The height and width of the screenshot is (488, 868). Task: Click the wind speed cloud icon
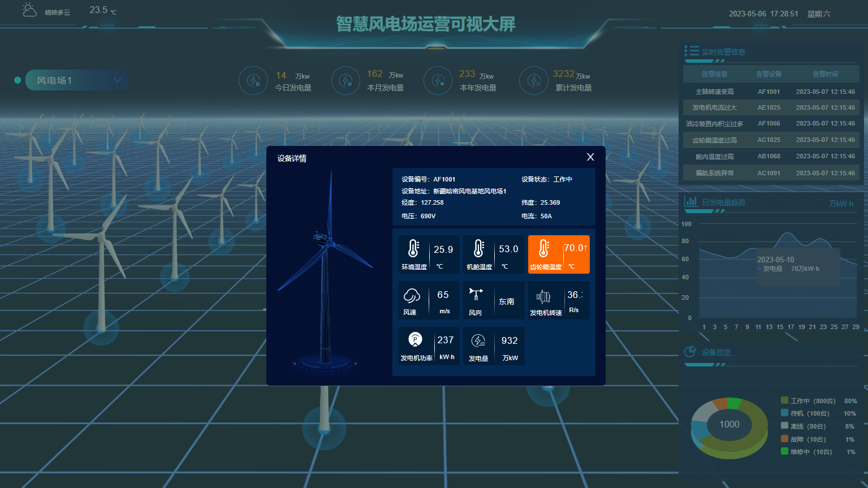(x=412, y=295)
